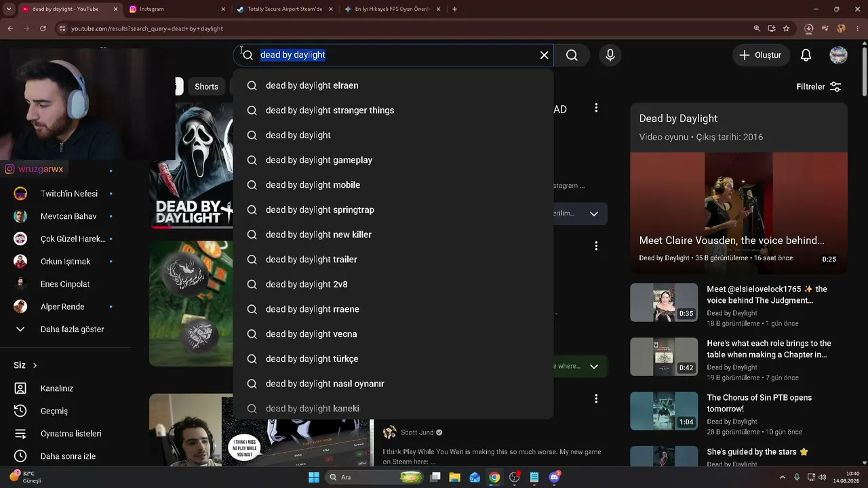Bookmark this page with the star icon
This screenshot has height=488, width=868.
click(786, 28)
